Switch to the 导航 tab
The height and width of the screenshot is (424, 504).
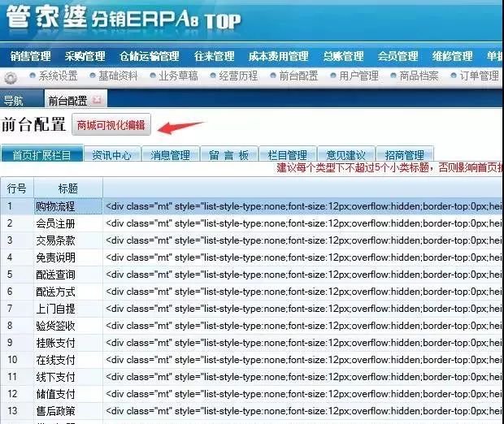coord(14,101)
